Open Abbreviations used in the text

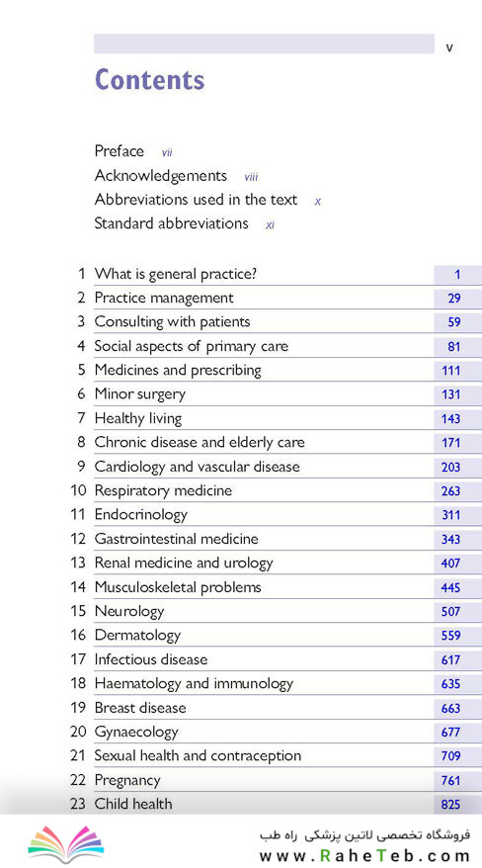pos(196,200)
